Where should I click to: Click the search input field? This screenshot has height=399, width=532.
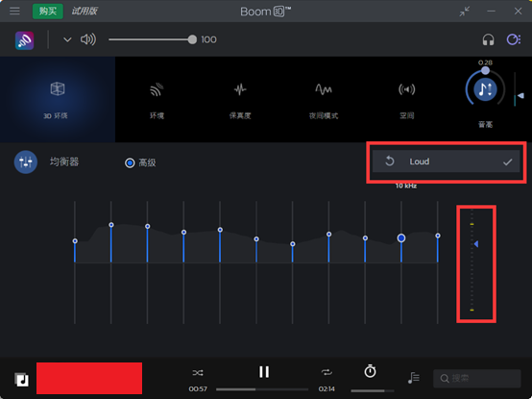pyautogui.click(x=476, y=378)
